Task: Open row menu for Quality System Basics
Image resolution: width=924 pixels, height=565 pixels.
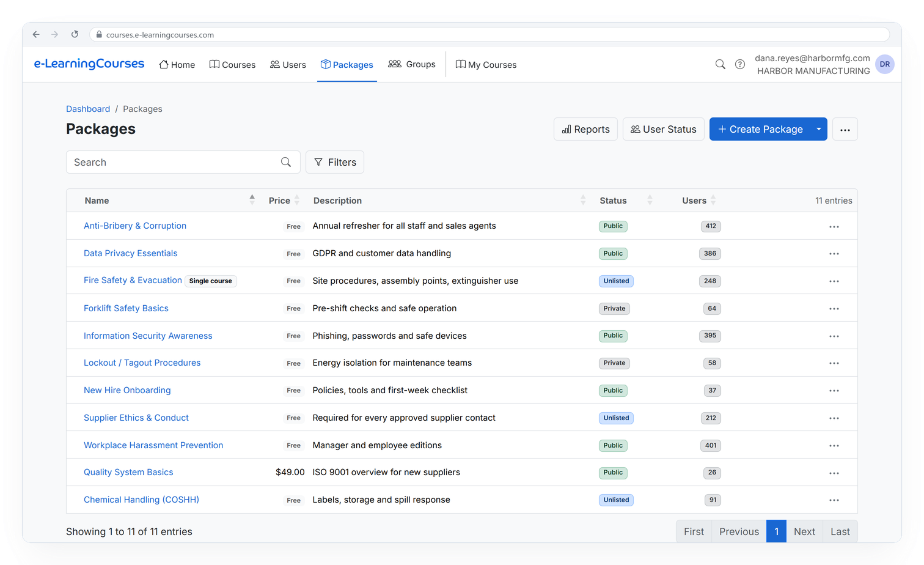Action: point(834,473)
